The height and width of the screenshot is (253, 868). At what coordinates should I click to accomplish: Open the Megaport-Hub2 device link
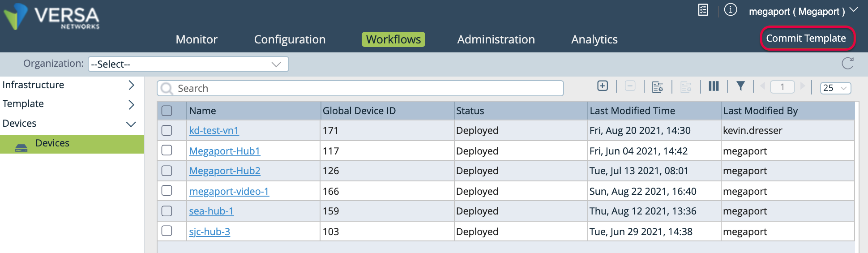point(225,171)
